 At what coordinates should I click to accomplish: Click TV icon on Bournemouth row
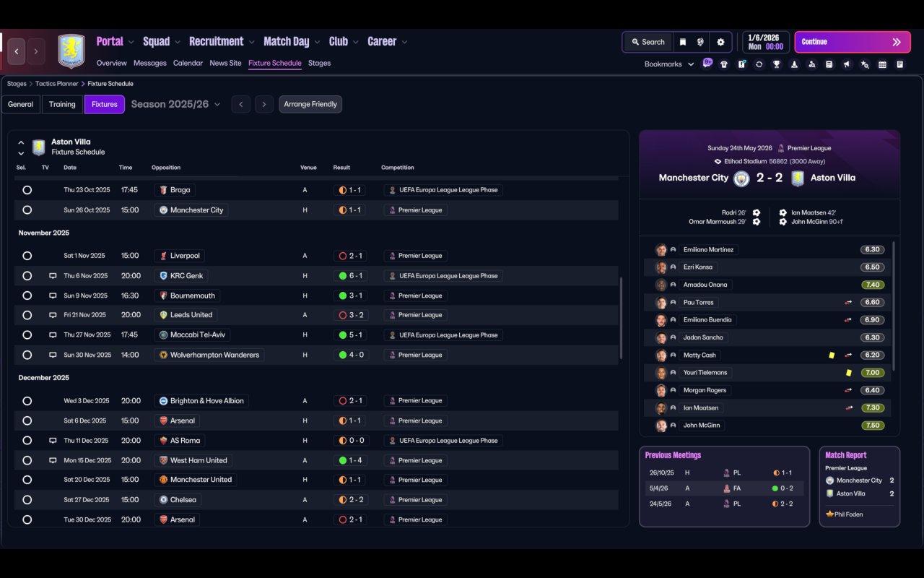[53, 296]
